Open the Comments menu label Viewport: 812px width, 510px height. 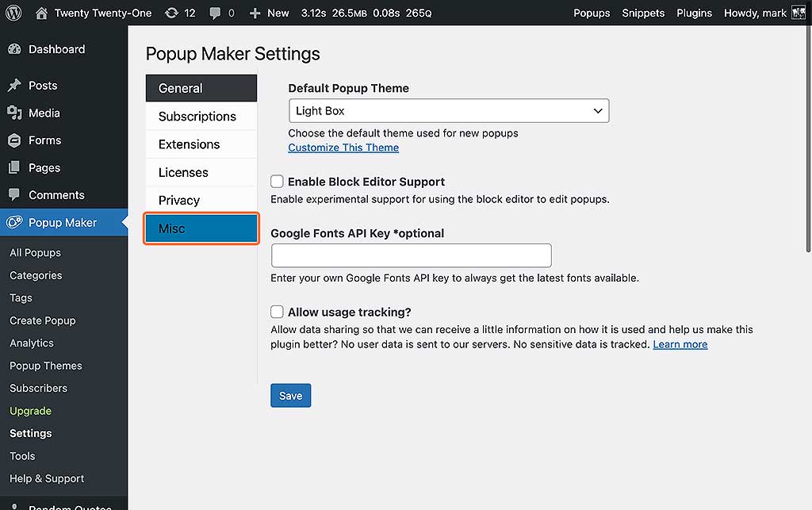tap(56, 195)
